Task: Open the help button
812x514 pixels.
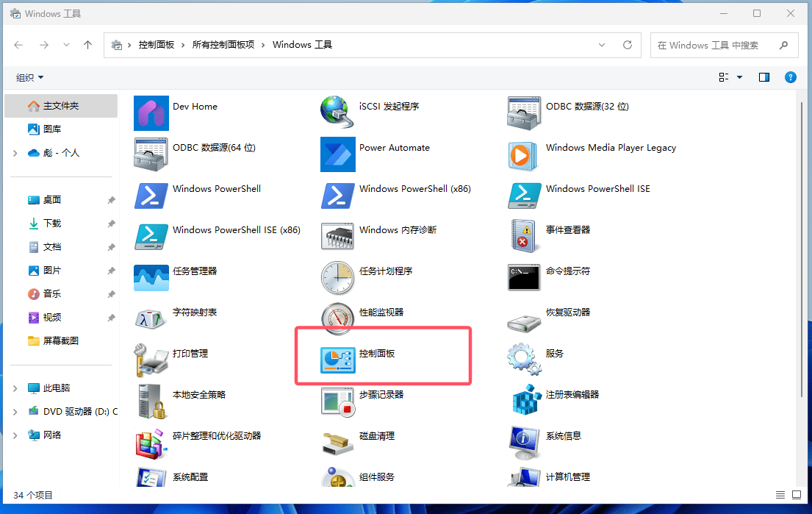Action: click(791, 77)
